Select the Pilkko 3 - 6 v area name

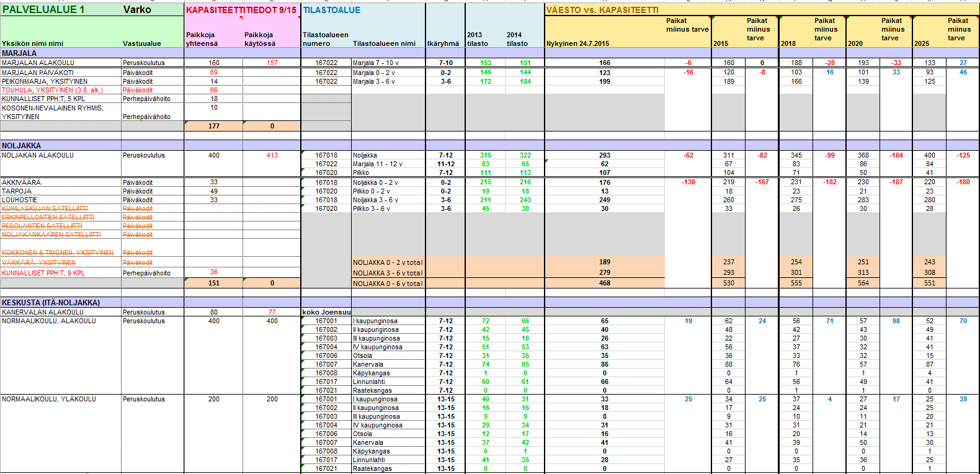(x=372, y=208)
